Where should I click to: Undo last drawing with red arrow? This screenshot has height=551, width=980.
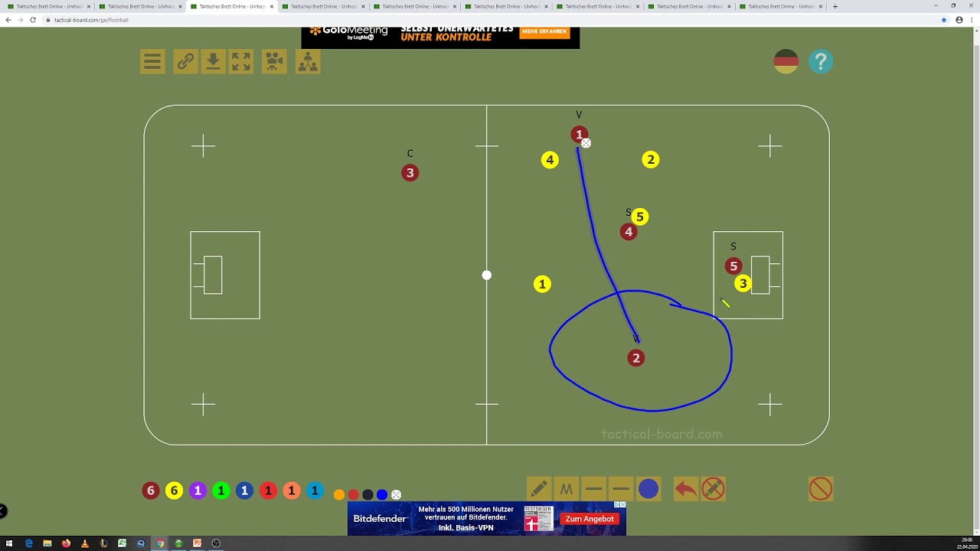(x=685, y=489)
